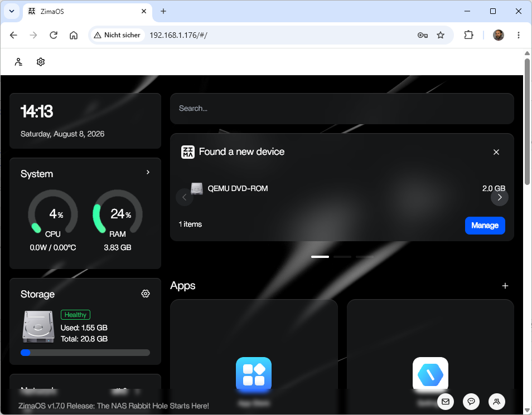Click the storage hard drive image

(x=38, y=326)
